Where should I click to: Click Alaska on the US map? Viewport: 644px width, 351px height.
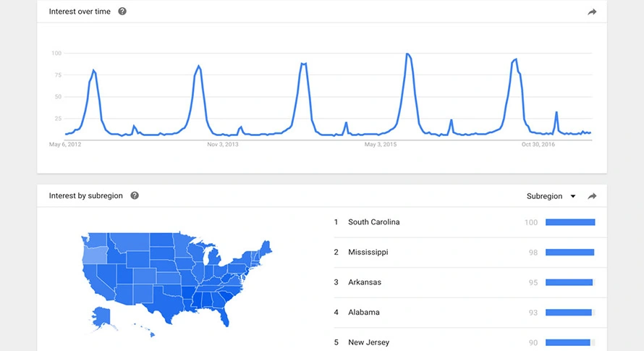tap(102, 316)
